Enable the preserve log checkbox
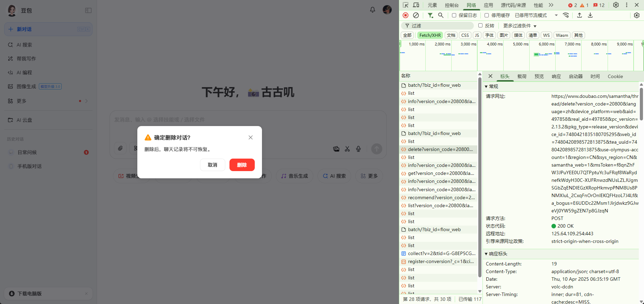The width and height of the screenshot is (644, 304). (x=454, y=15)
